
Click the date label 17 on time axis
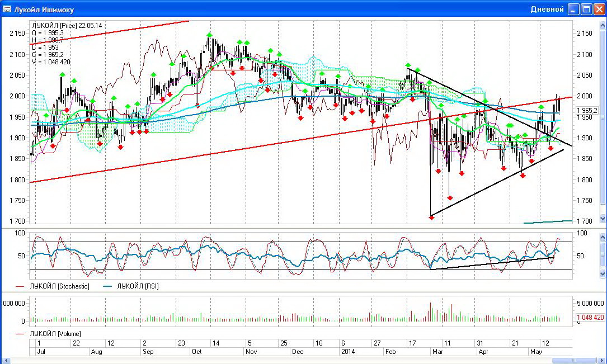tap(412, 343)
